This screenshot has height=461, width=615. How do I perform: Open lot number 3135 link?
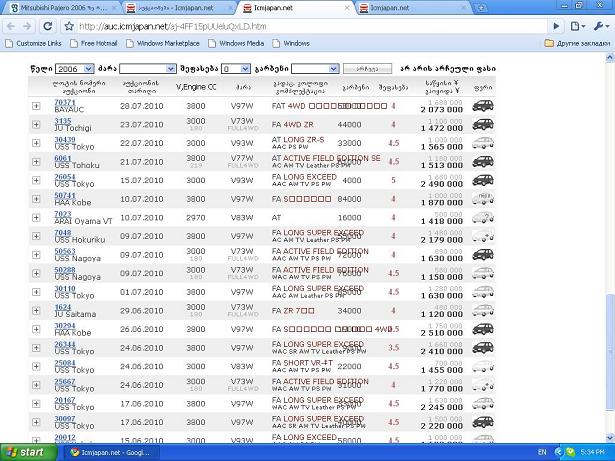point(63,121)
